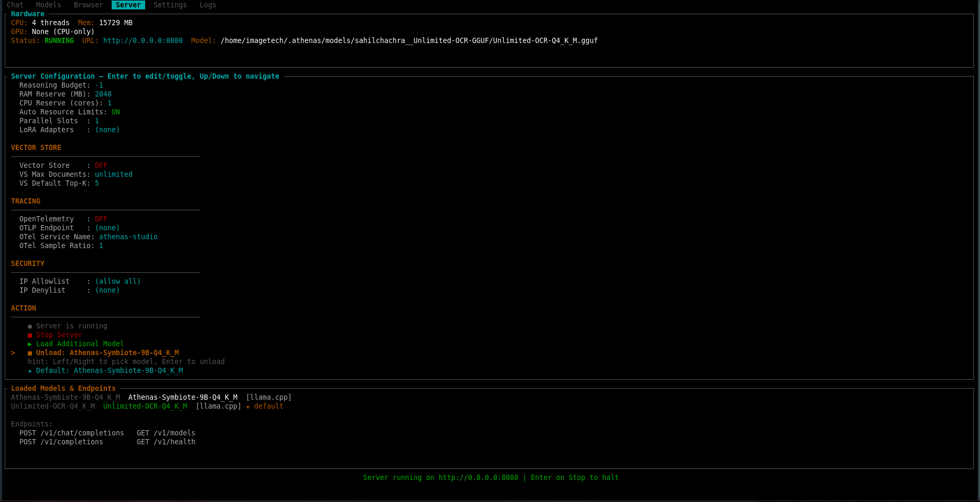Click the POST /v1/chat/completions endpoint
This screenshot has width=980, height=502.
coord(72,433)
